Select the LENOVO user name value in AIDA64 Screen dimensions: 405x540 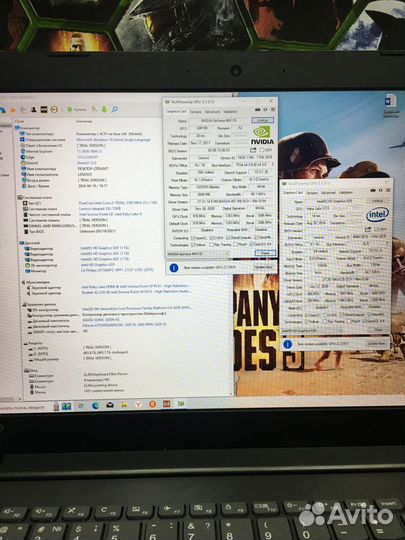coord(85,174)
